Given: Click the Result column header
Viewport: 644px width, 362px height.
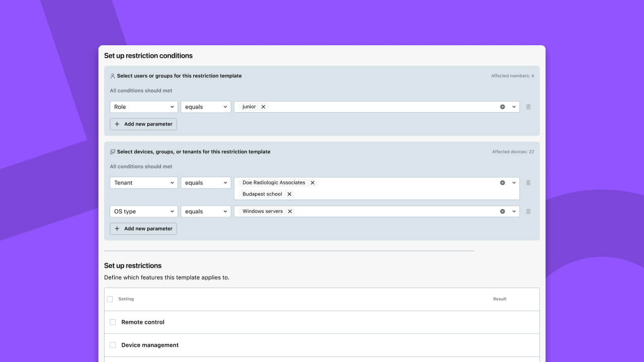Looking at the screenshot, I should click(x=500, y=299).
